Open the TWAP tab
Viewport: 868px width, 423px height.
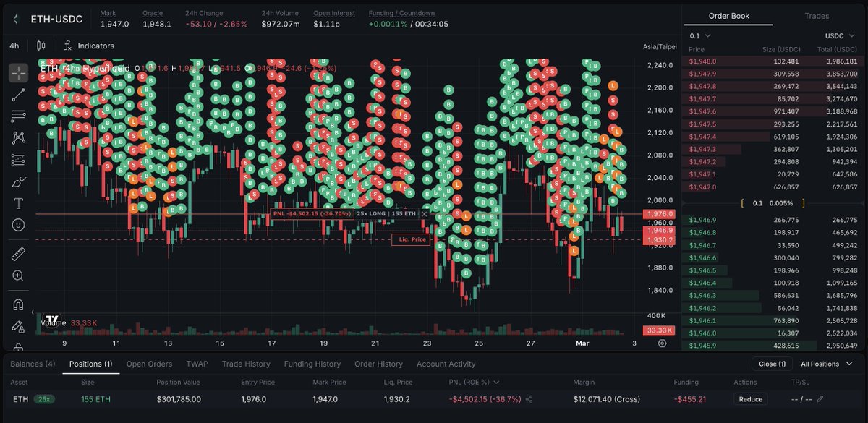coord(197,364)
